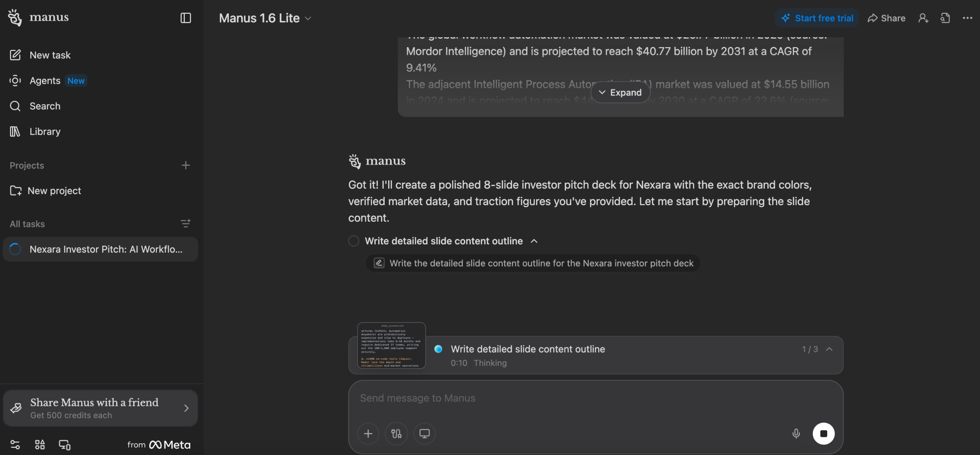This screenshot has width=980, height=455.
Task: Open the Manus 1.6 Lite model dropdown
Action: (x=265, y=18)
